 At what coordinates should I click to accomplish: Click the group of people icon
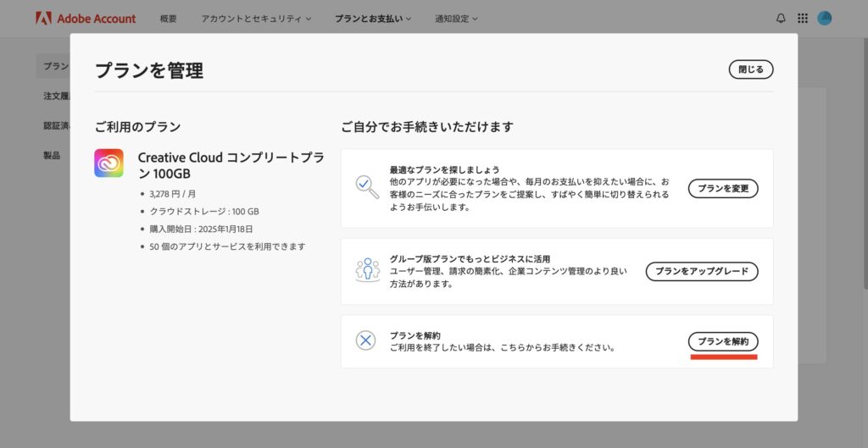(x=366, y=271)
